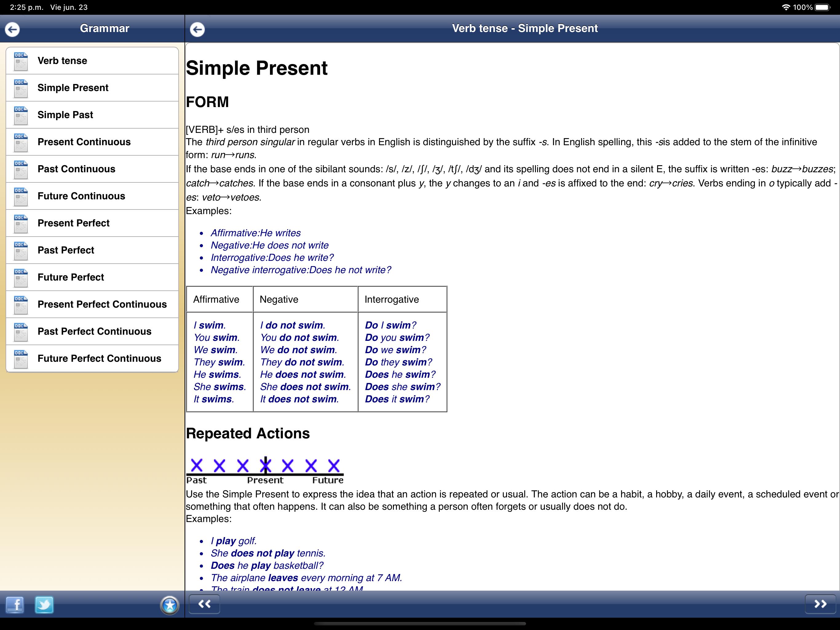This screenshot has height=630, width=840.
Task: Tap the Grammar panel back arrow
Action: pos(12,29)
